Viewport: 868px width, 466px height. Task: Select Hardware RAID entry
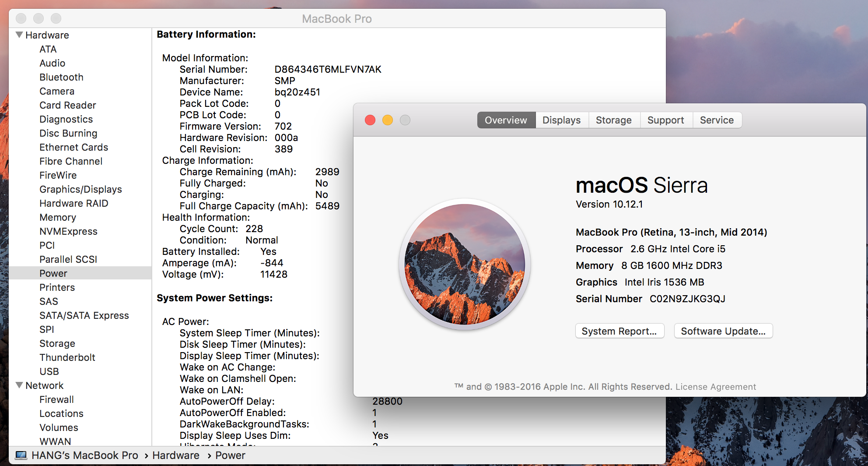pyautogui.click(x=74, y=203)
